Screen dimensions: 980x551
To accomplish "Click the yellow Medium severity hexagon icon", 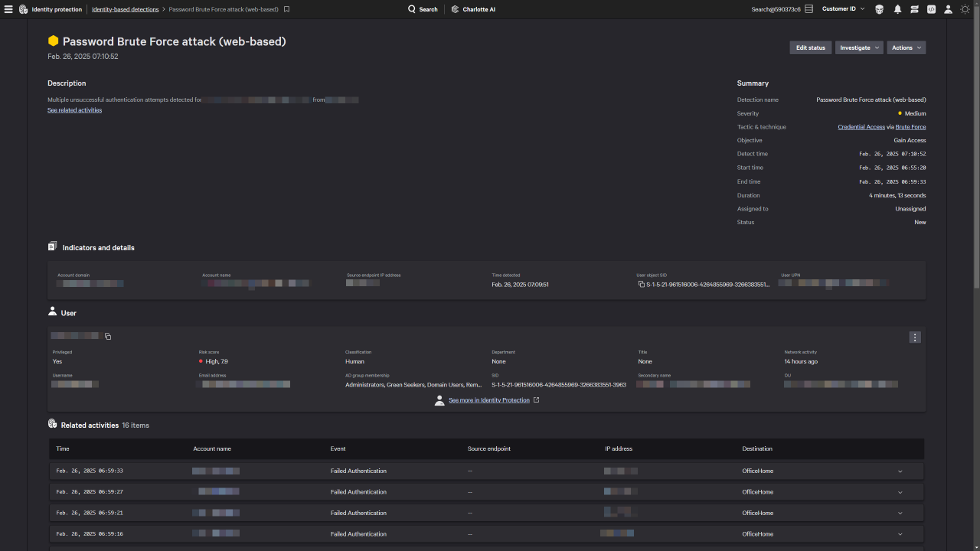I will [53, 41].
